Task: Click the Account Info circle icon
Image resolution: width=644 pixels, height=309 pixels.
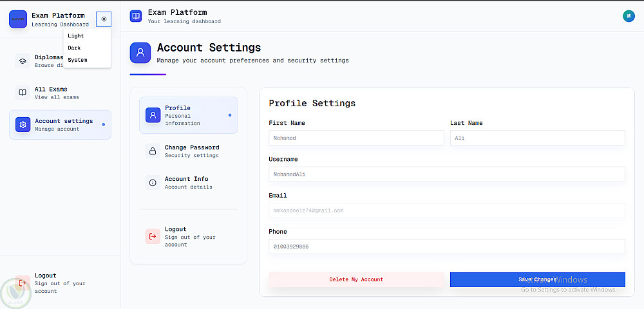Action: coord(153,183)
